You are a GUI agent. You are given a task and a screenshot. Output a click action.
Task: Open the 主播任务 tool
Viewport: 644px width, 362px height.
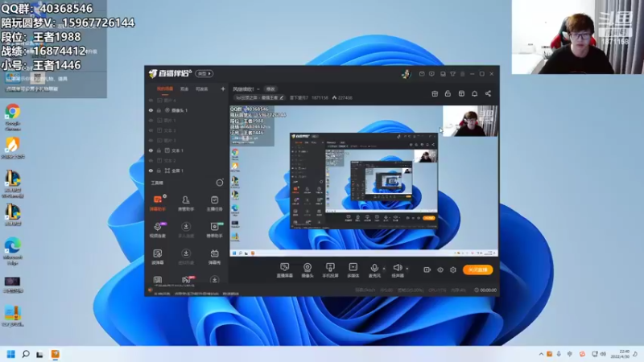[x=214, y=204]
